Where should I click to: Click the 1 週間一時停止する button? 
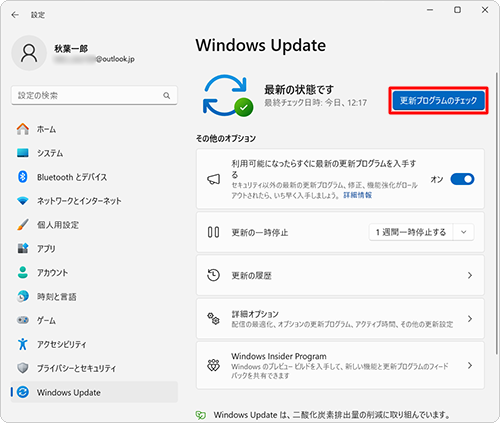(x=411, y=232)
